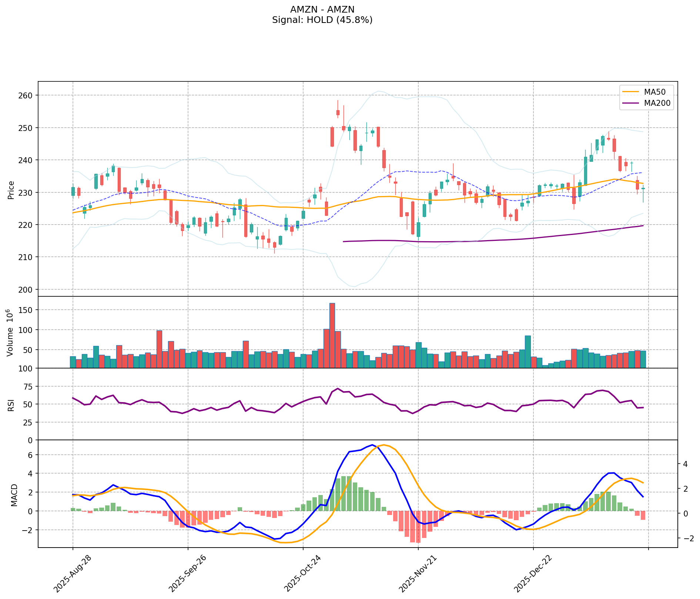The image size is (700, 599).
Task: Click the Volume axis label
Action: pos(10,333)
